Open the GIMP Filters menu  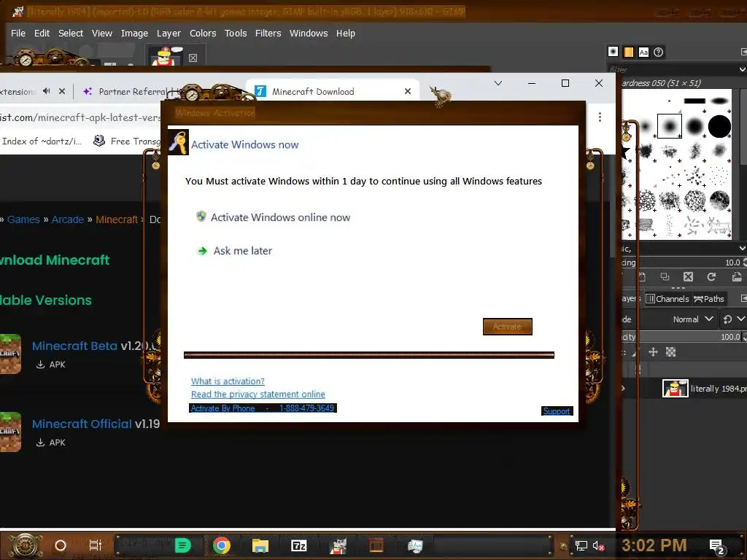point(268,33)
